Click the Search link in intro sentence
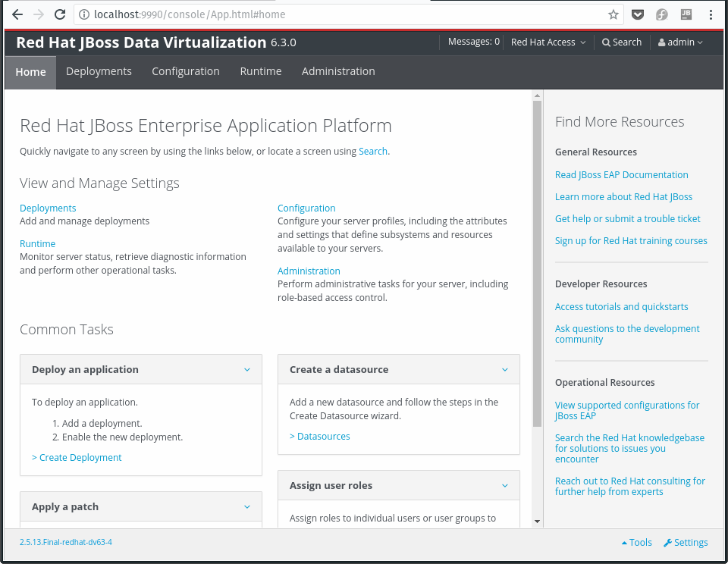The width and height of the screenshot is (728, 564). [373, 152]
